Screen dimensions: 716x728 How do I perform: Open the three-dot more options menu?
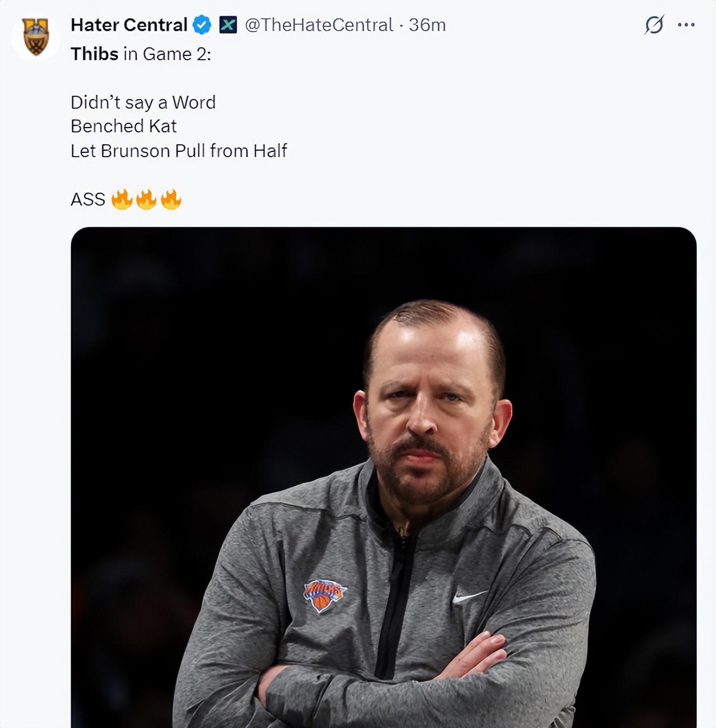pyautogui.click(x=686, y=25)
